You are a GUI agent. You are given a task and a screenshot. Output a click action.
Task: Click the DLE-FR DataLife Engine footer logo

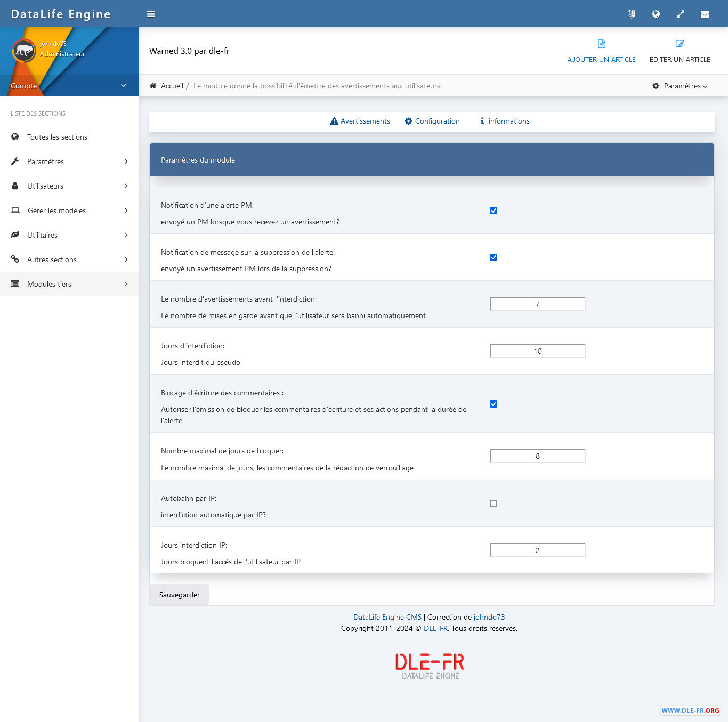[x=430, y=666]
